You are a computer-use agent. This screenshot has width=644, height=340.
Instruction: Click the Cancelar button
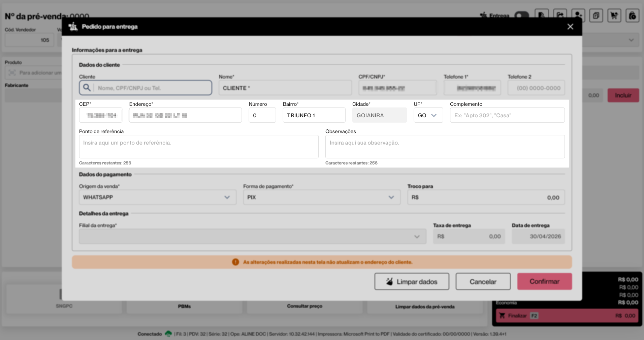pyautogui.click(x=483, y=281)
